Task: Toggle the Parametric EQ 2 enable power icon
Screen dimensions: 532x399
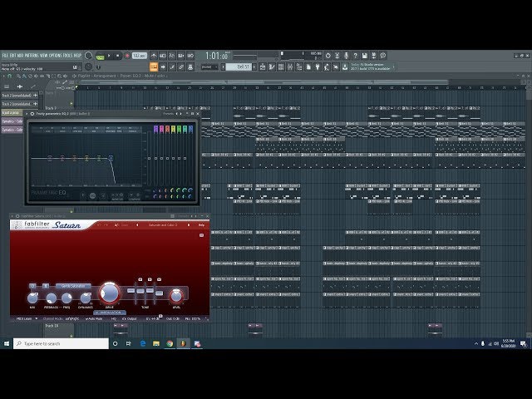Action: point(32,114)
